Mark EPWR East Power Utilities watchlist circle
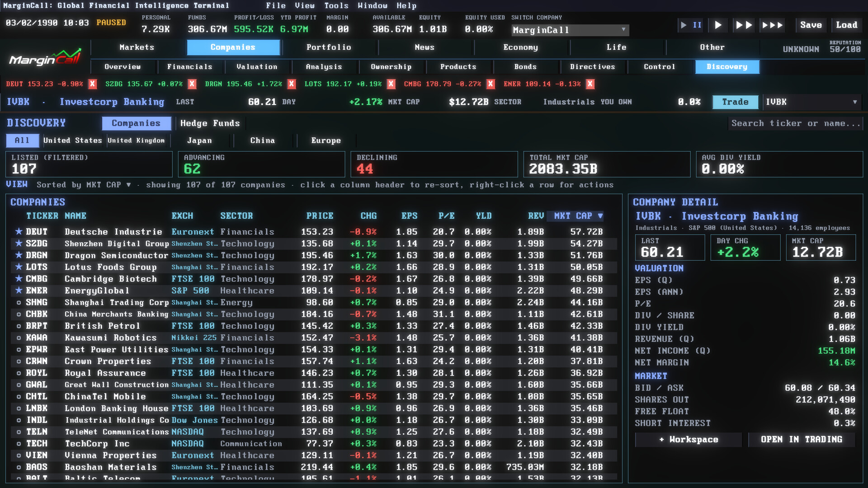868x488 pixels. pyautogui.click(x=19, y=349)
